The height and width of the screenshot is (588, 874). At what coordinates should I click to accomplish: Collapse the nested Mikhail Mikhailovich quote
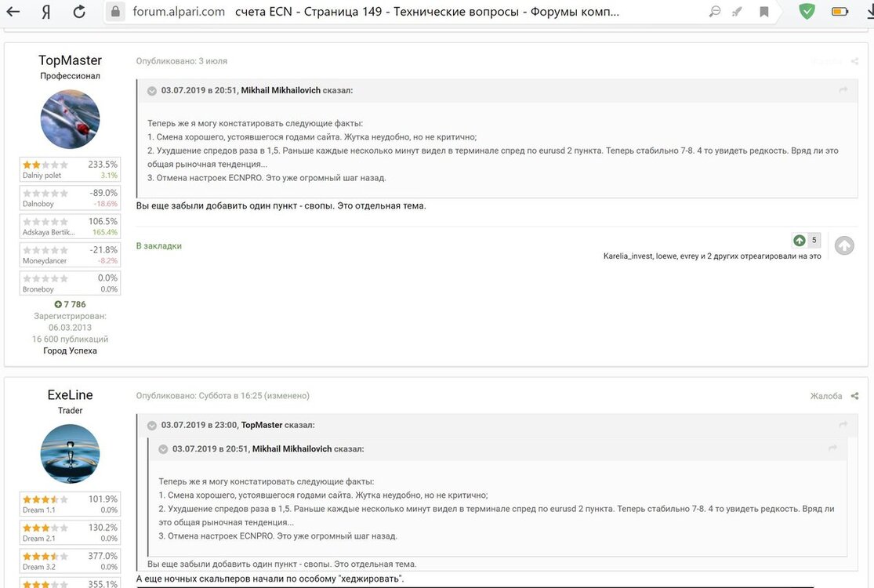click(x=163, y=449)
